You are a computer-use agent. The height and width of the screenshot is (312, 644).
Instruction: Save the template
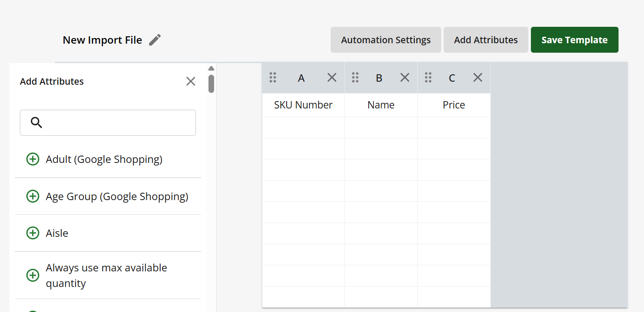coord(575,40)
